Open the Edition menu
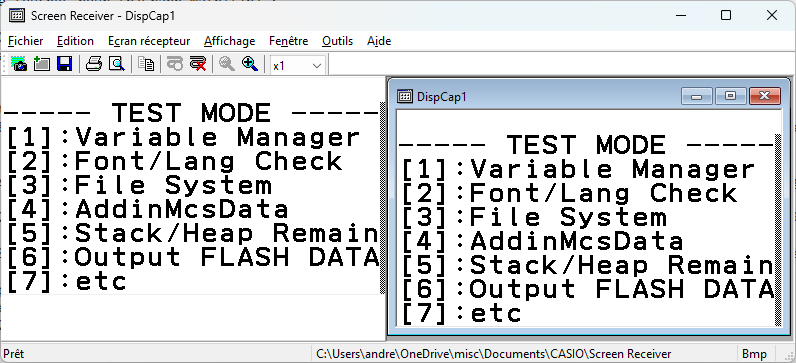796x363 pixels. (x=75, y=41)
